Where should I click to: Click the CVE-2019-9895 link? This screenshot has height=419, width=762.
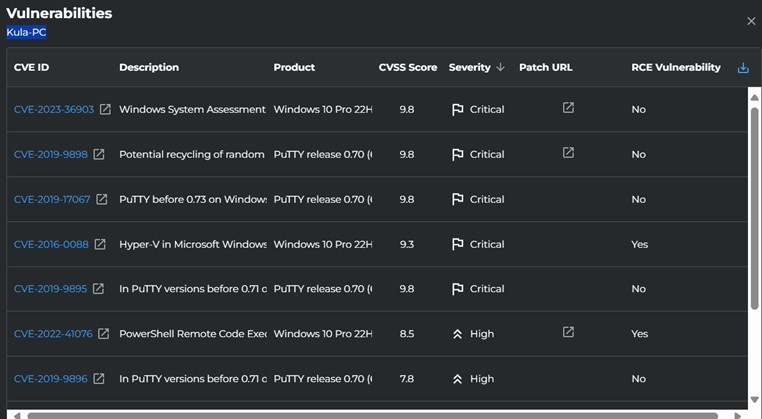pyautogui.click(x=51, y=289)
